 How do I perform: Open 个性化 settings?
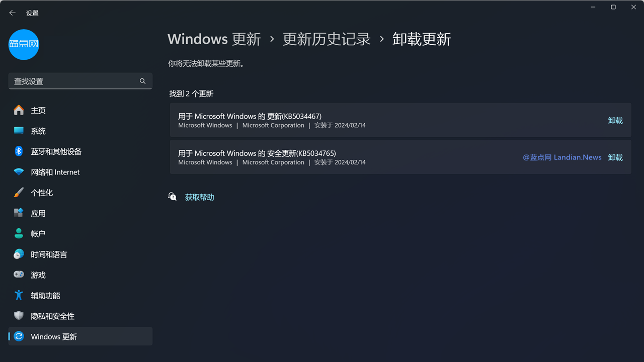pos(80,193)
